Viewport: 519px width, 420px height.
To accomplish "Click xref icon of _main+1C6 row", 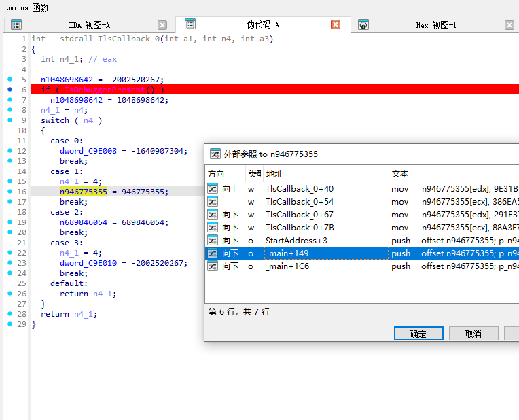I will (213, 266).
